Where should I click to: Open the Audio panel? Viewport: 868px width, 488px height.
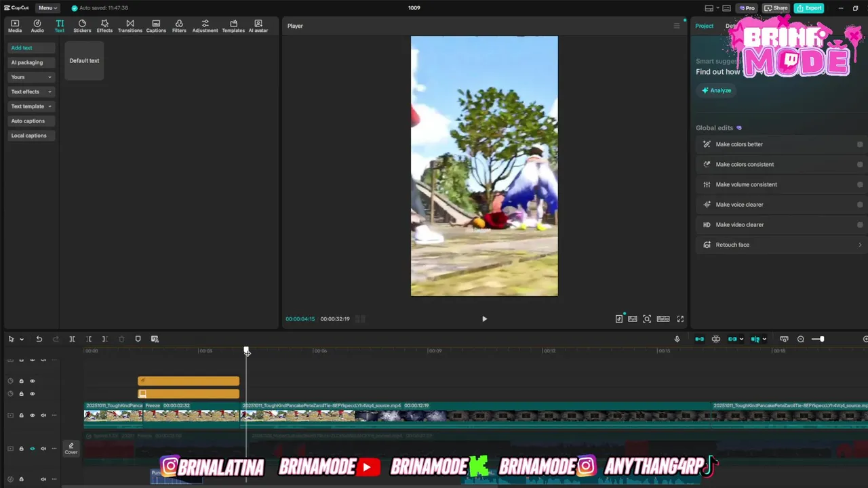[37, 26]
